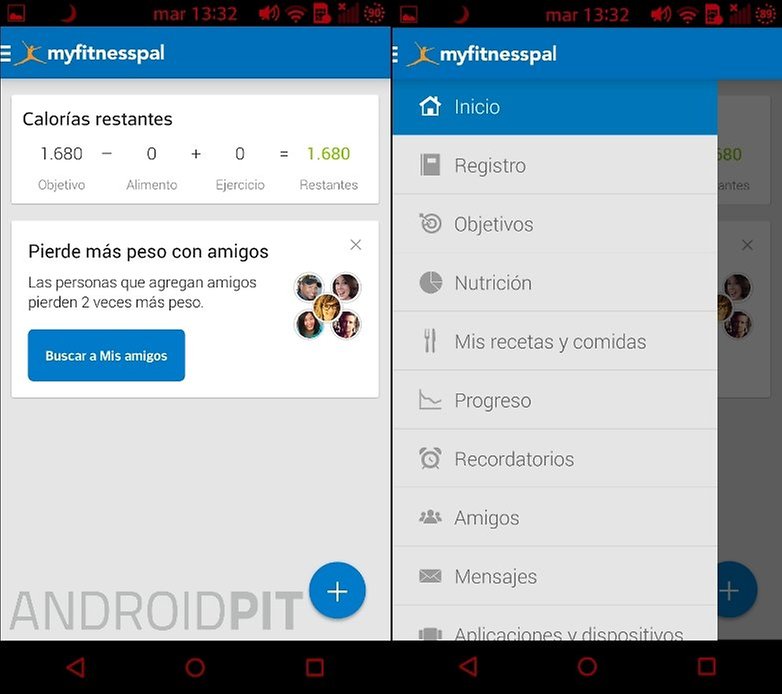Open Amigos from the drawer menu

pos(555,518)
